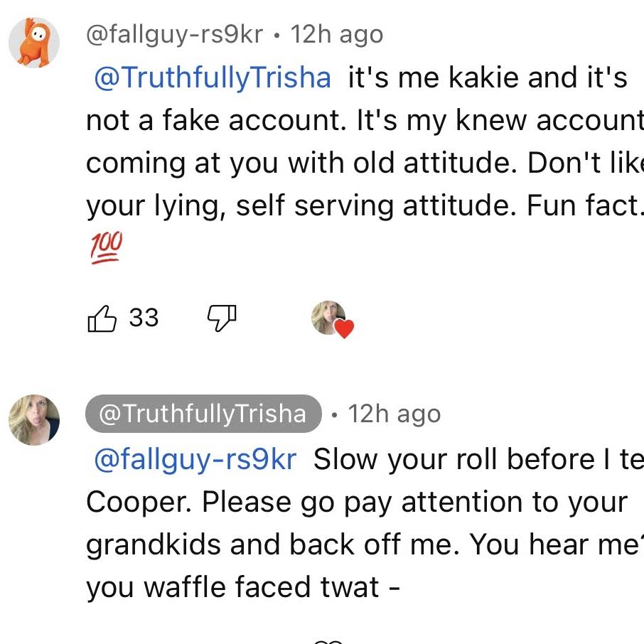This screenshot has height=644, width=644.
Task: Click the 12h ago timestamp beside fallguy-rs9kr
Action: [x=337, y=35]
